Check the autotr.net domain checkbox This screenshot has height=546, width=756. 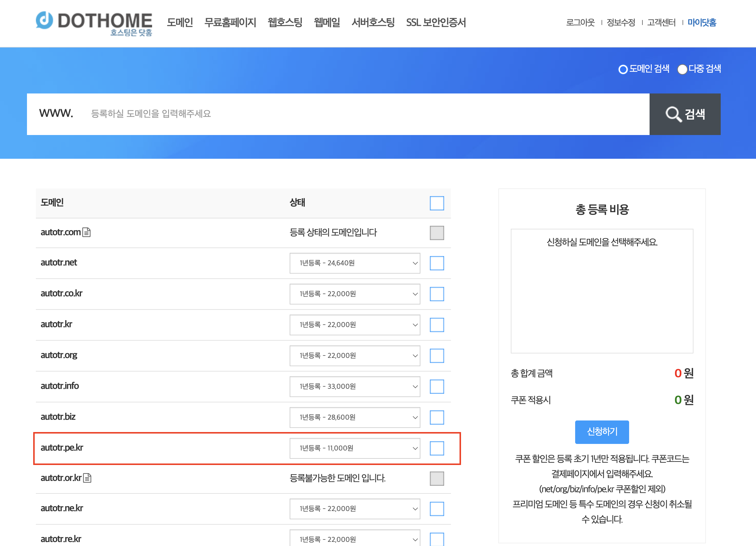tap(436, 263)
